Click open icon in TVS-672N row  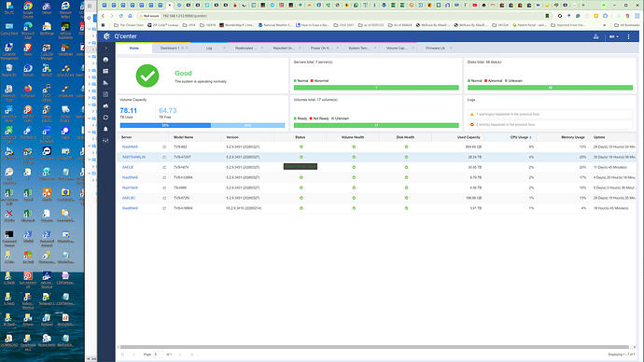click(164, 198)
